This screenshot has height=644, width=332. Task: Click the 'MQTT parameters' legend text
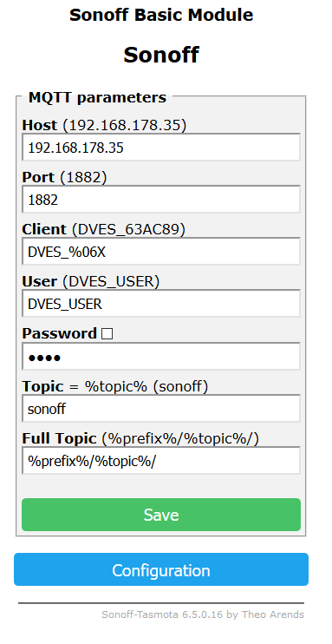tap(97, 97)
